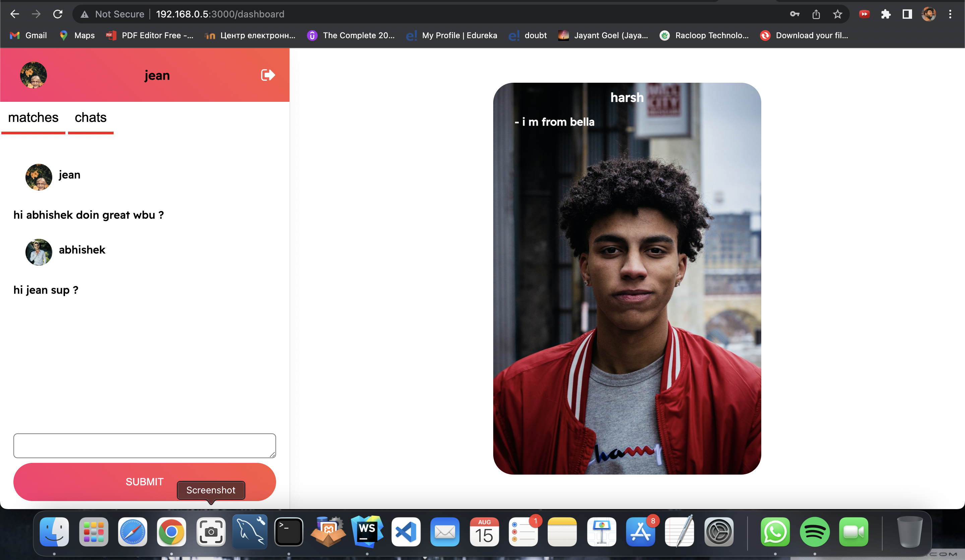Toggle the browser side panel icon

[907, 14]
